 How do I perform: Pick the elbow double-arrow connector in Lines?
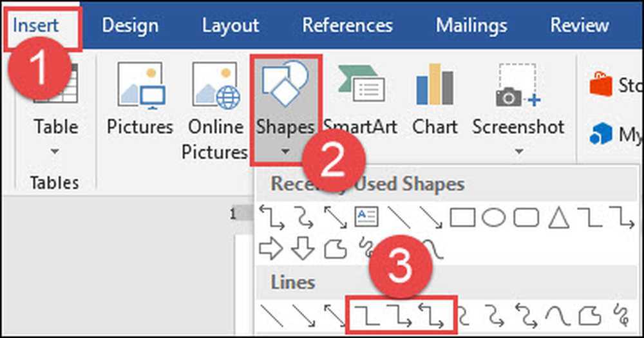click(431, 315)
